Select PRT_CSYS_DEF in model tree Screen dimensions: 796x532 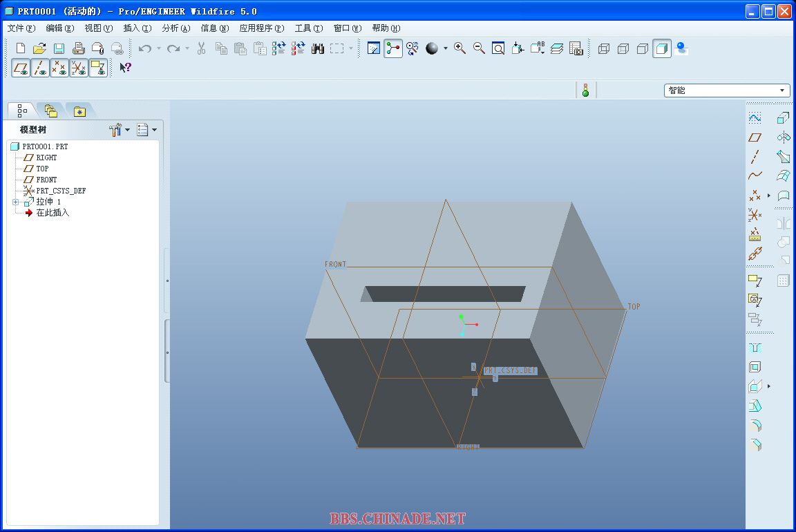coord(61,191)
